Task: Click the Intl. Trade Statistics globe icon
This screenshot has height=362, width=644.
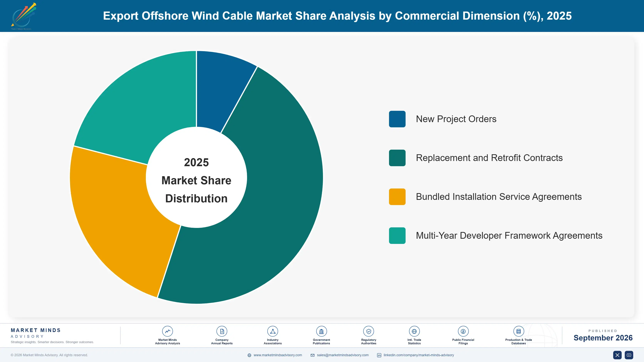Action: [x=414, y=331]
